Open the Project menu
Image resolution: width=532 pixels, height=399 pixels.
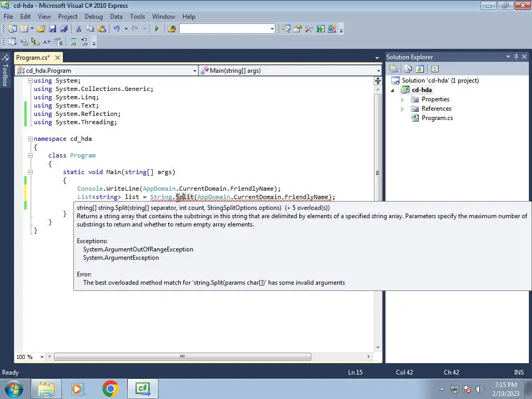pos(68,16)
